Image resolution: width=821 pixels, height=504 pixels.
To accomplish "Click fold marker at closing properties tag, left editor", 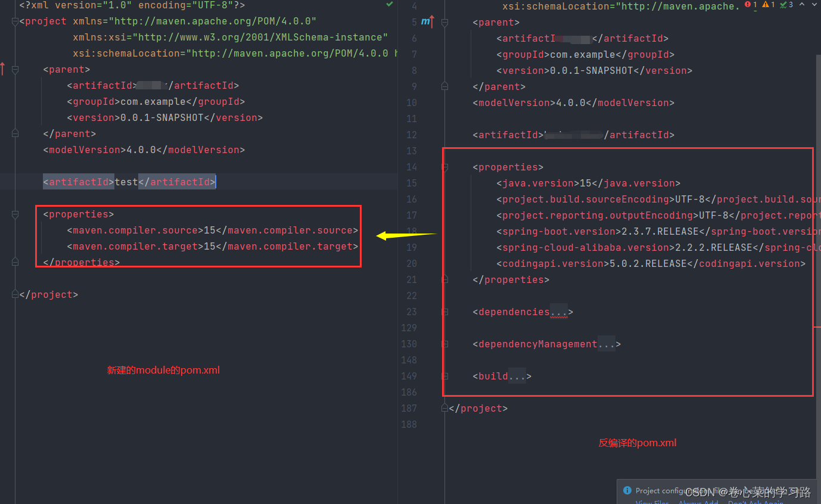I will coord(15,262).
